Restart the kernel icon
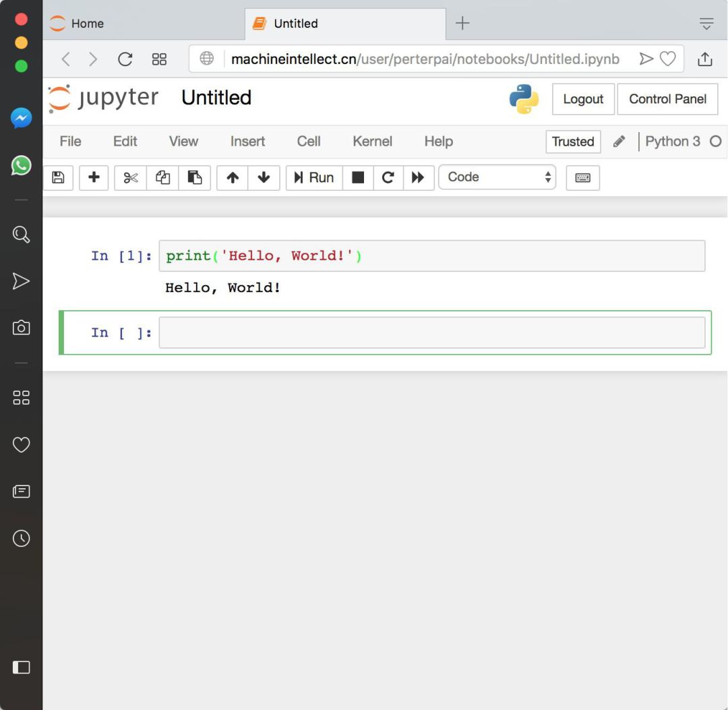Viewport: 728px width, 710px height. [388, 177]
